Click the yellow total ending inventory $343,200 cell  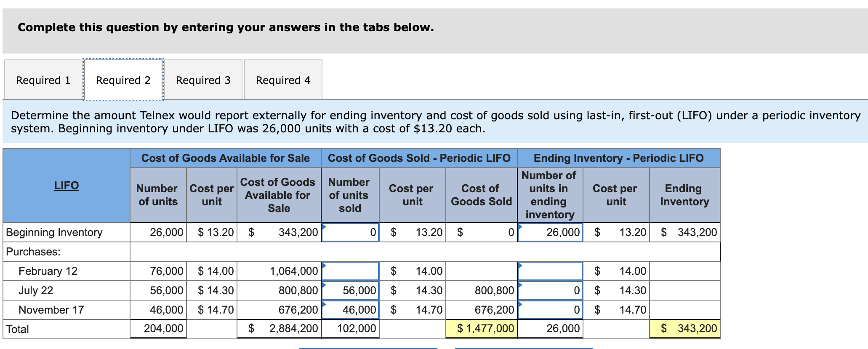[685, 329]
